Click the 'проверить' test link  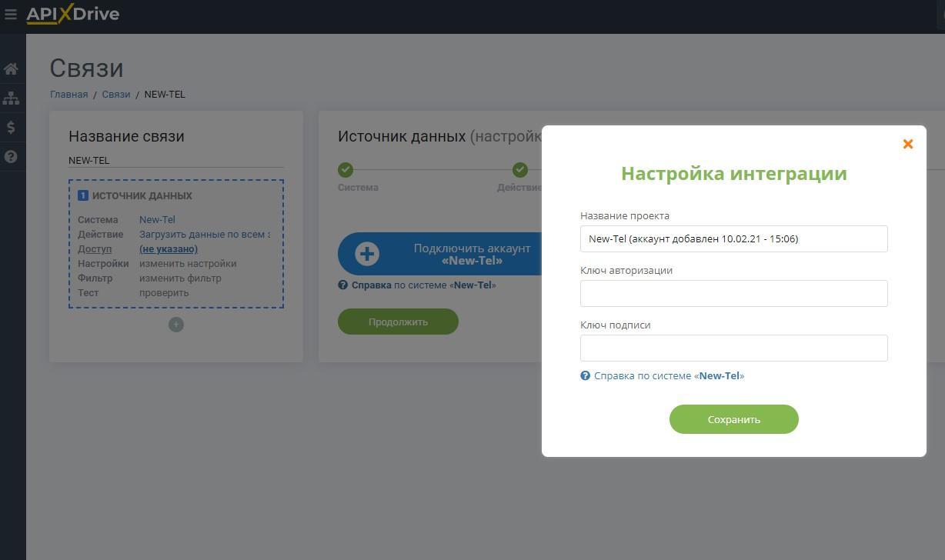point(164,293)
